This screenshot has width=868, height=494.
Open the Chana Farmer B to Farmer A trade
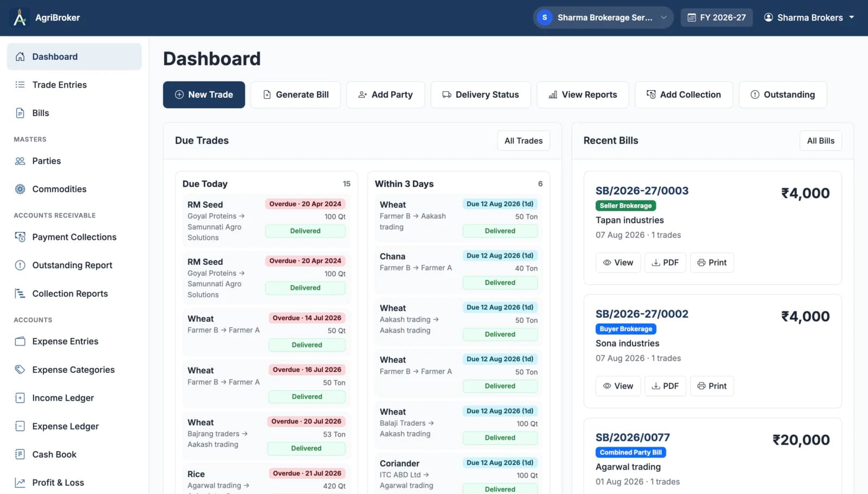pyautogui.click(x=459, y=269)
